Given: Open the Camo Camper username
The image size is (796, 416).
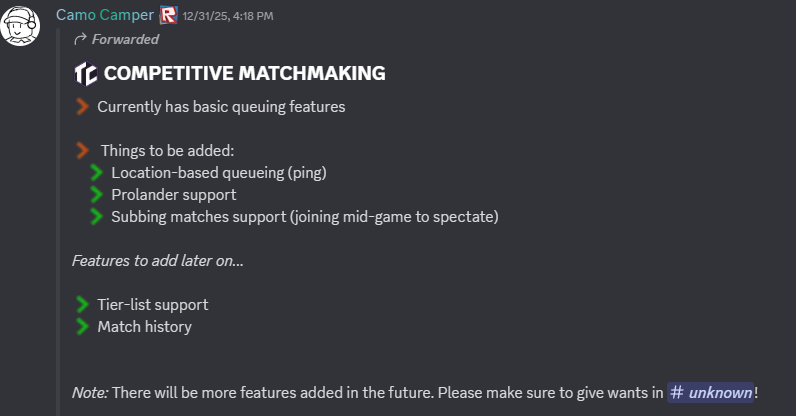Looking at the screenshot, I should click(x=104, y=15).
